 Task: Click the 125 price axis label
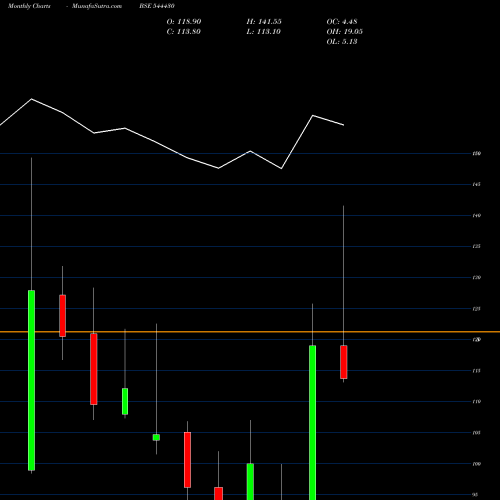pyautogui.click(x=476, y=309)
